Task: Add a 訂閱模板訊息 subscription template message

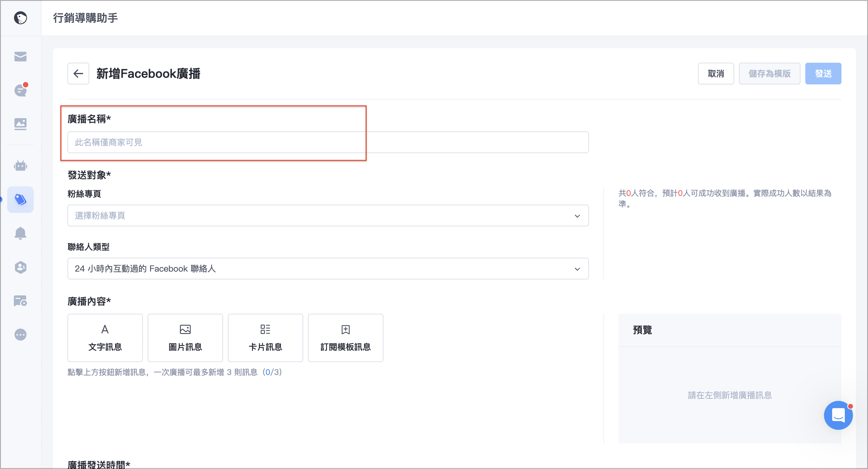Action: coord(346,338)
